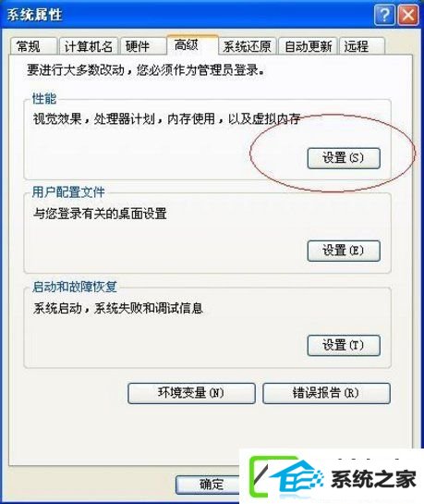Viewport: 424px width, 504px height.
Task: Open the 计算机名 tab
Action: 89,46
